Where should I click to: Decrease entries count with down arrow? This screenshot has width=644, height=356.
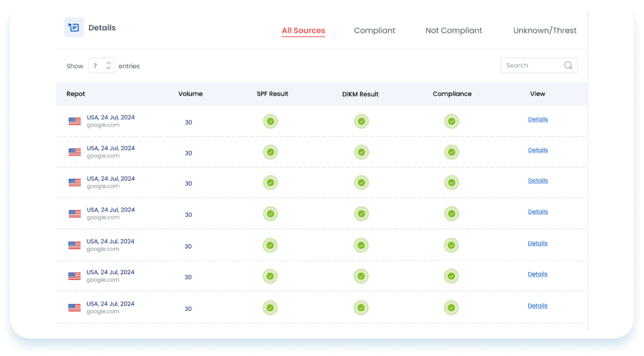(109, 69)
